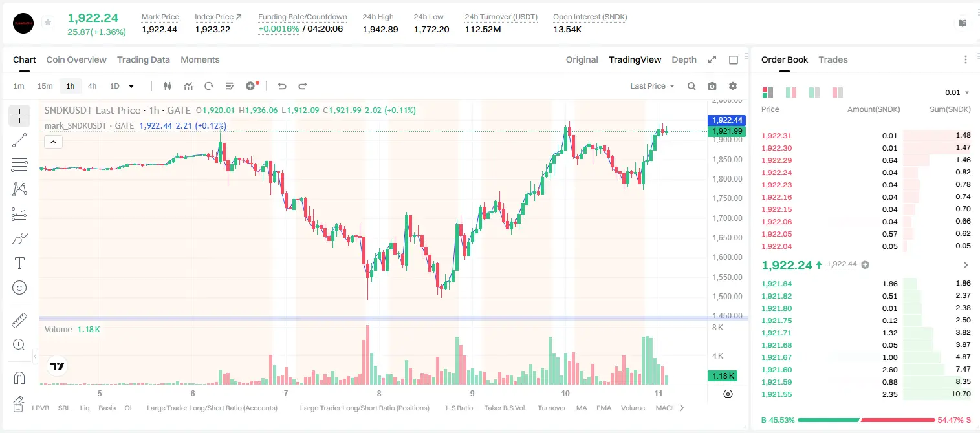
Task: Change order book precision 0.01 dropdown
Action: pos(957,92)
